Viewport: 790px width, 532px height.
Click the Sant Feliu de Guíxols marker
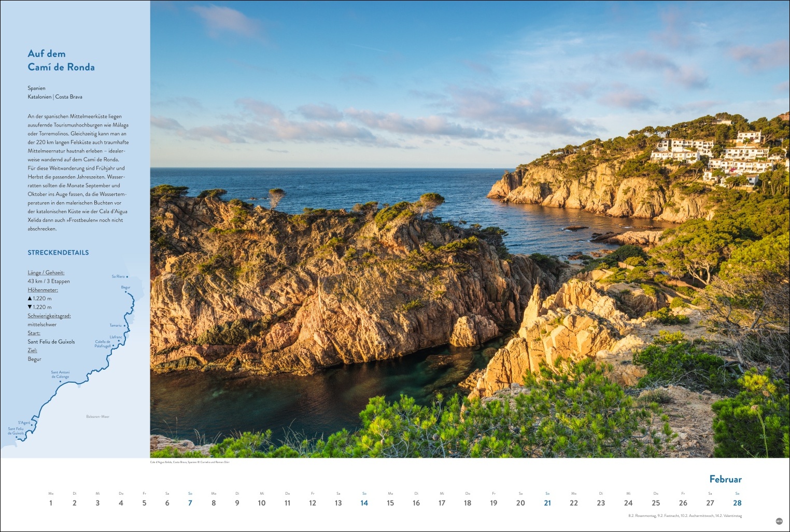point(17,438)
